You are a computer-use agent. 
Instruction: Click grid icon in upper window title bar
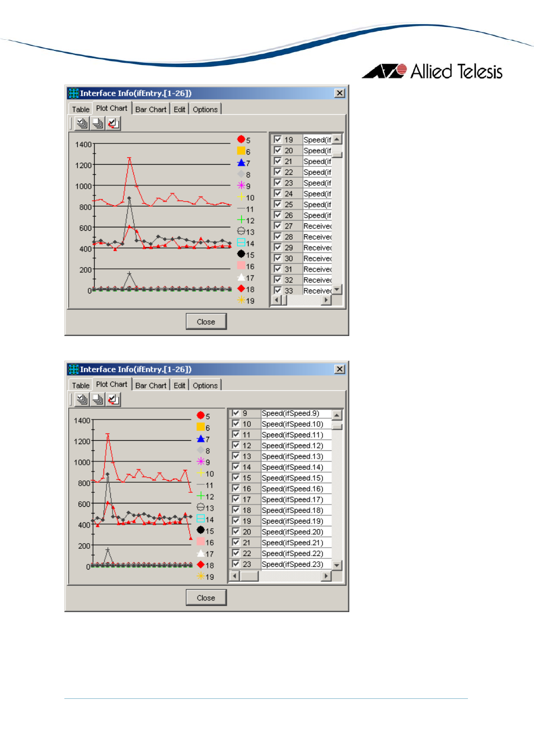(73, 93)
